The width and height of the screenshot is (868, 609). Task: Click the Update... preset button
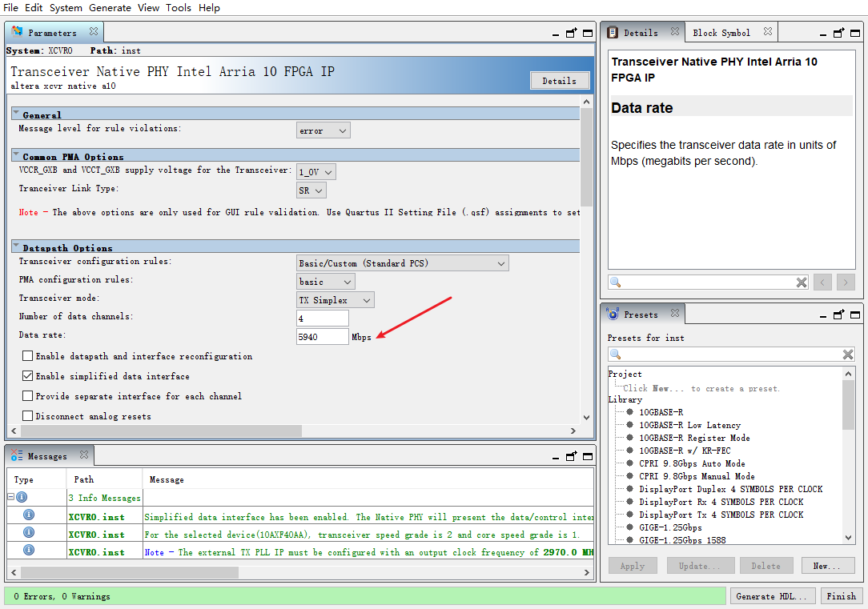[699, 566]
